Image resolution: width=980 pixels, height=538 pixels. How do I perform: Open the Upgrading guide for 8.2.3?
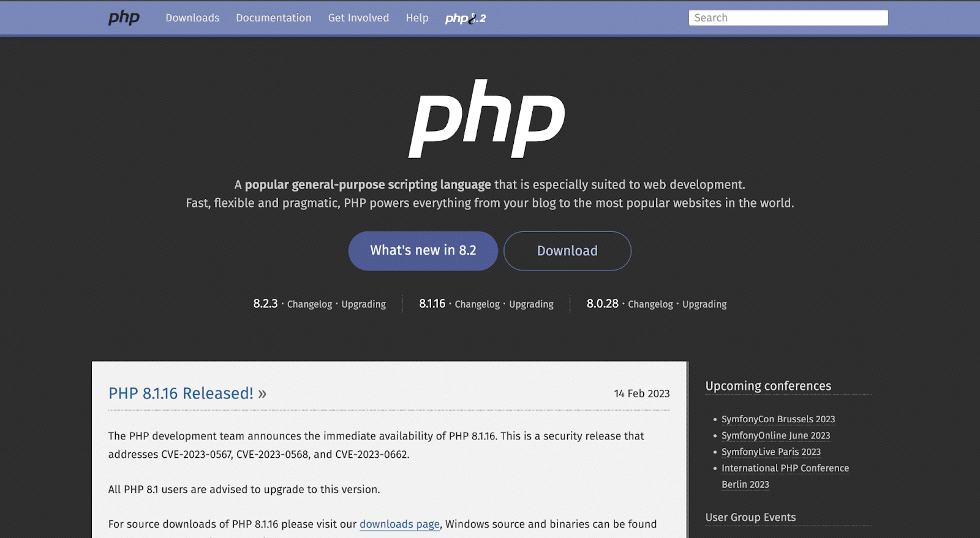364,304
